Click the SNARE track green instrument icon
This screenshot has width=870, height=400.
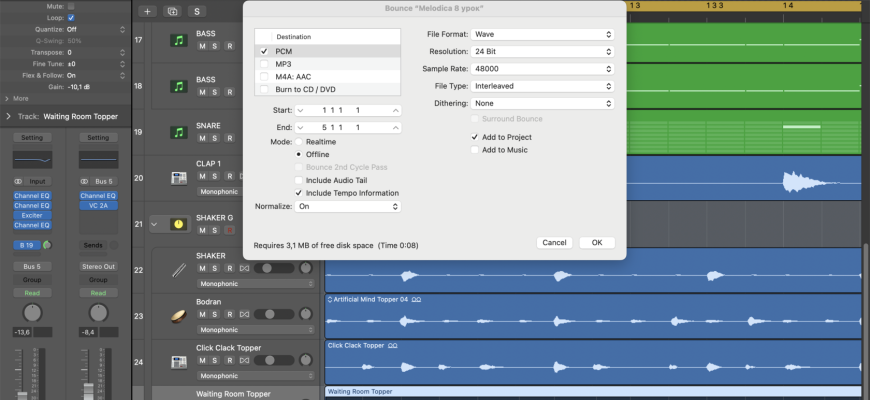179,132
